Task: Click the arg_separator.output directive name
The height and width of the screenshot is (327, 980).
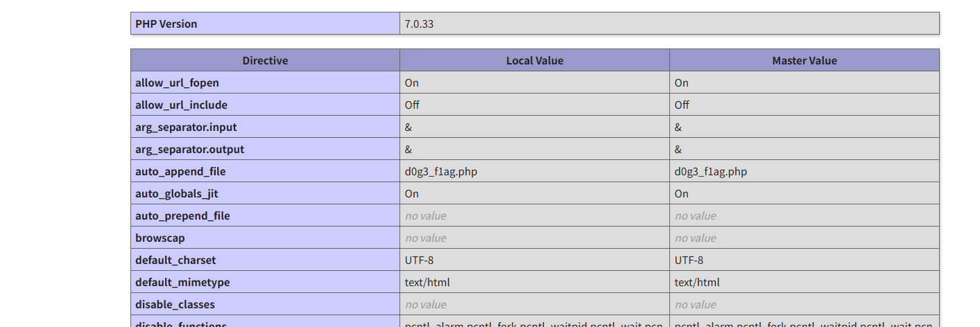Action: click(189, 149)
